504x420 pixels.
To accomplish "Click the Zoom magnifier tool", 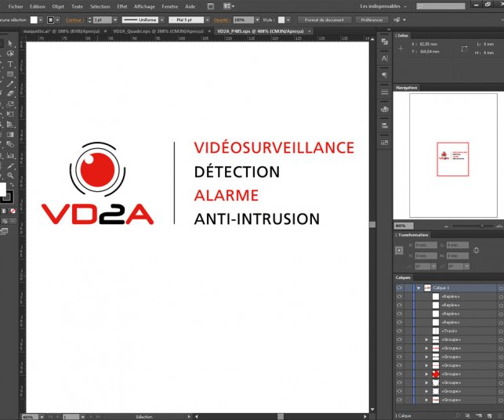I will (x=10, y=175).
